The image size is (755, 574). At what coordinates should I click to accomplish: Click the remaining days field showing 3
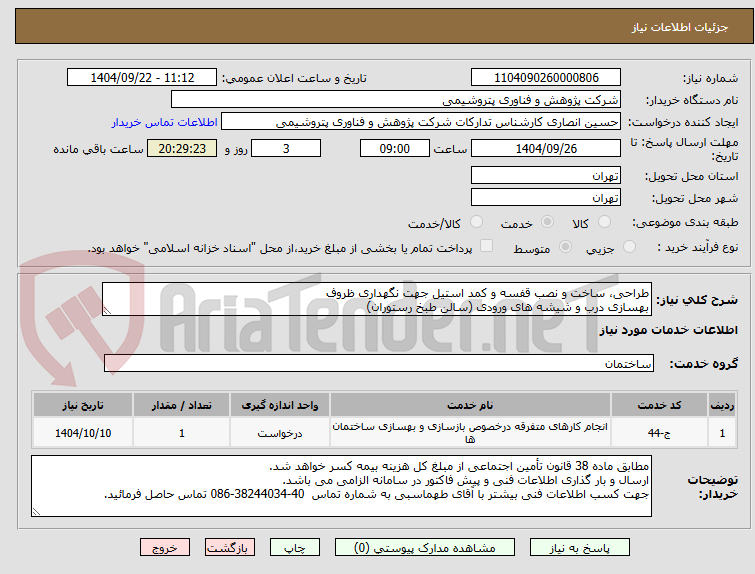(x=286, y=148)
